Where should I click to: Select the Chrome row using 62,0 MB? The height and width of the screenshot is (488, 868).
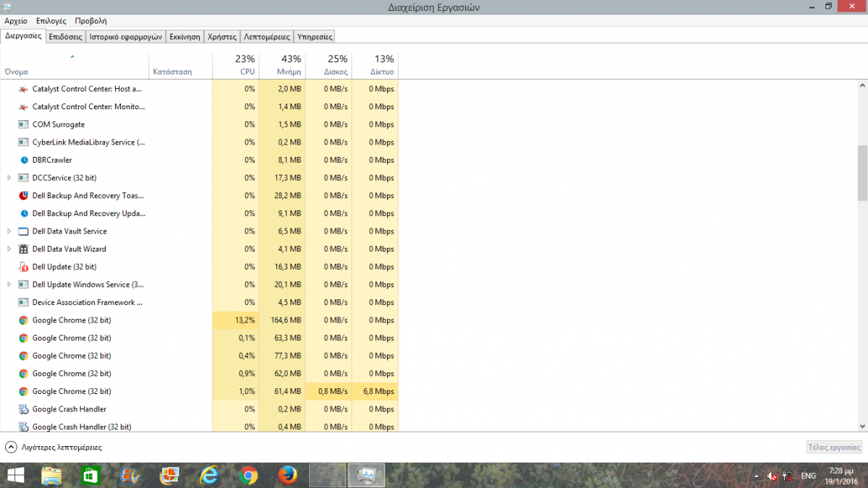pyautogui.click(x=199, y=374)
